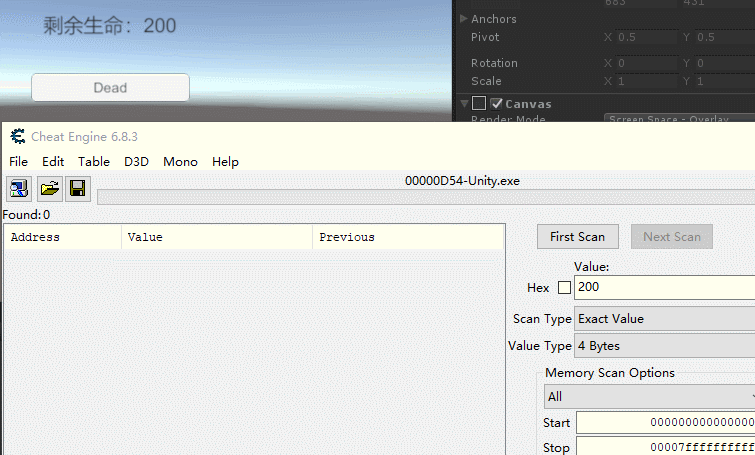The width and height of the screenshot is (755, 455).
Task: Click the Scale X field in Unity inspector
Action: 647,81
